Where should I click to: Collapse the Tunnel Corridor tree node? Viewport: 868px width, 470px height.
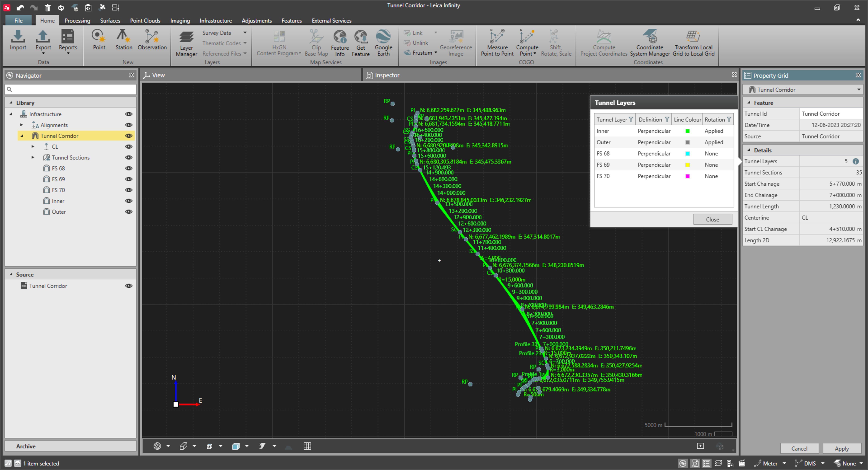[x=22, y=136]
